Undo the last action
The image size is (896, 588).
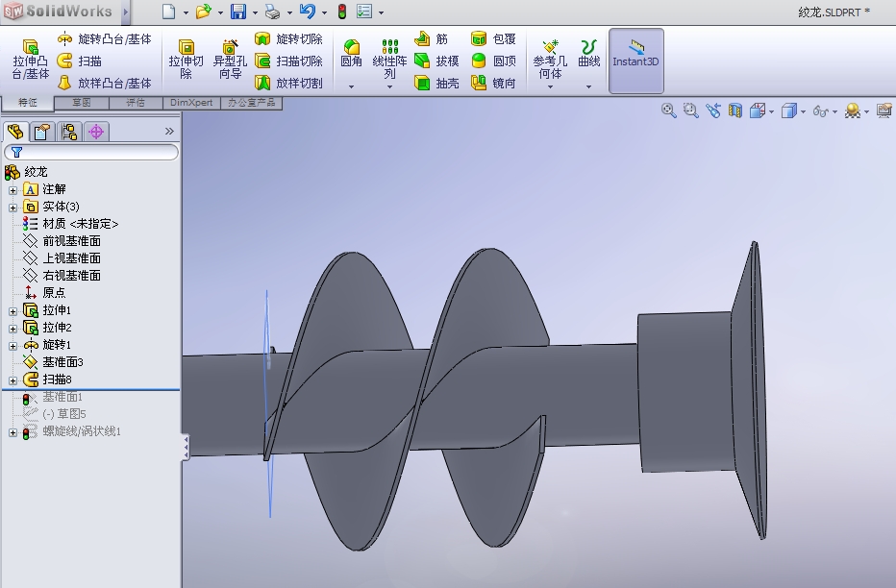(308, 12)
